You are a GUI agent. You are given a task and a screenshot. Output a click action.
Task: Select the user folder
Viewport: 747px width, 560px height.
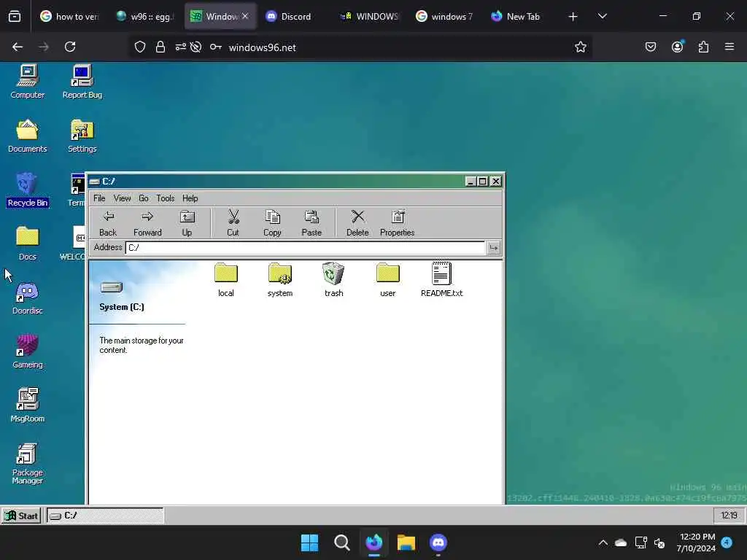388,280
